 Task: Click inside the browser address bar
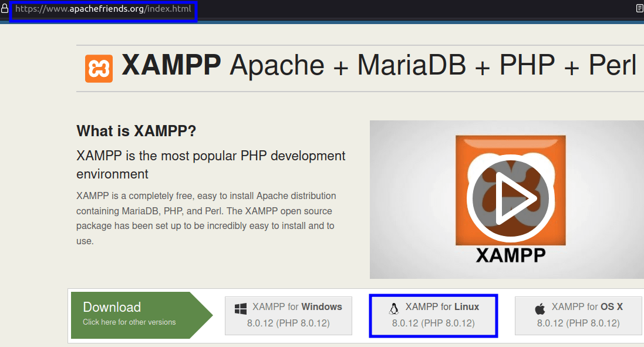[103, 9]
